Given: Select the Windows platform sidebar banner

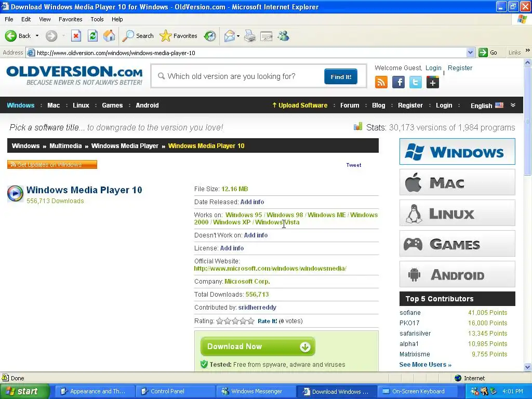Looking at the screenshot, I should pyautogui.click(x=457, y=152).
